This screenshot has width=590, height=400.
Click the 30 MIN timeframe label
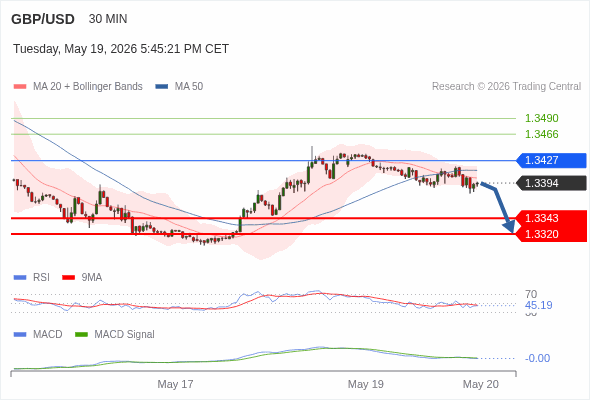[x=108, y=19]
